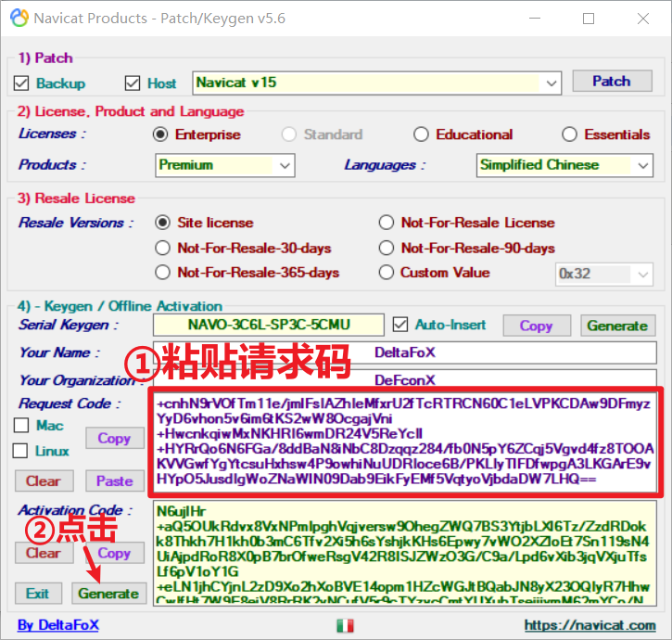The image size is (672, 640).
Task: Copy the Request Code
Action: [x=114, y=438]
